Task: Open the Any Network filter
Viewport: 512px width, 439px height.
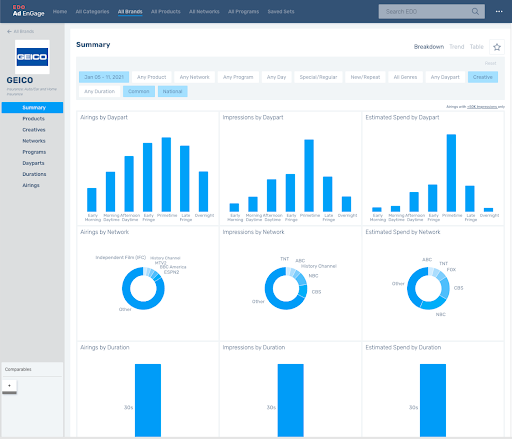Action: tap(194, 77)
